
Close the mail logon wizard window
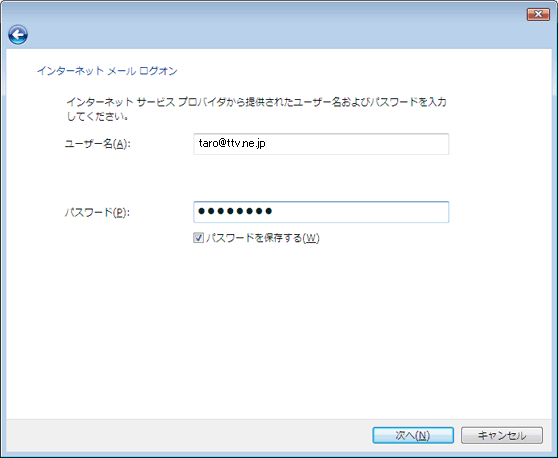click(538, 14)
